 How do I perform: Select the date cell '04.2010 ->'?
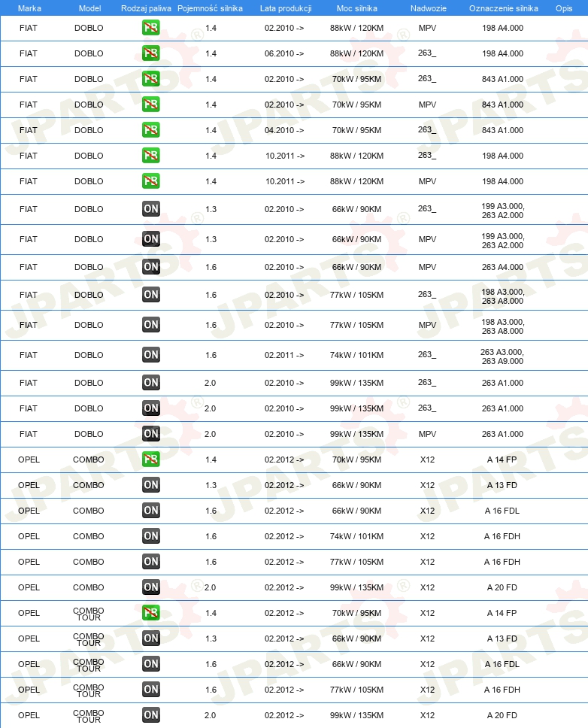(284, 130)
